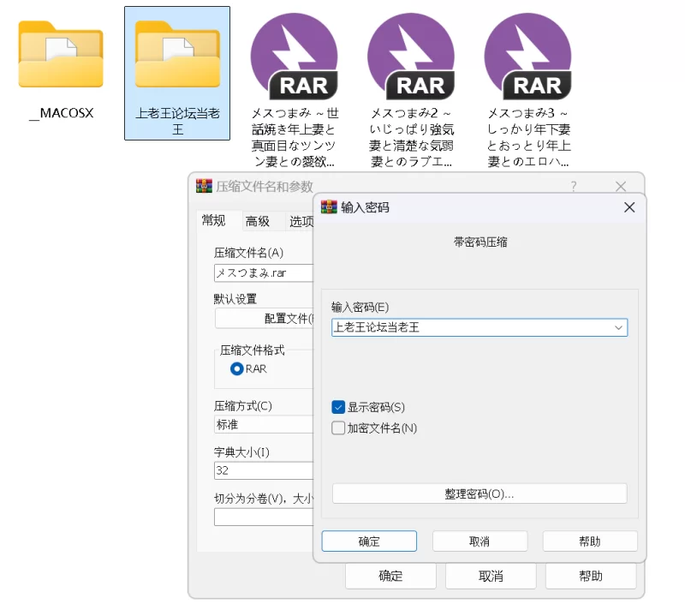Click the 压缩文件名 メスつまみ.rar field
The height and width of the screenshot is (616, 685).
(x=264, y=272)
